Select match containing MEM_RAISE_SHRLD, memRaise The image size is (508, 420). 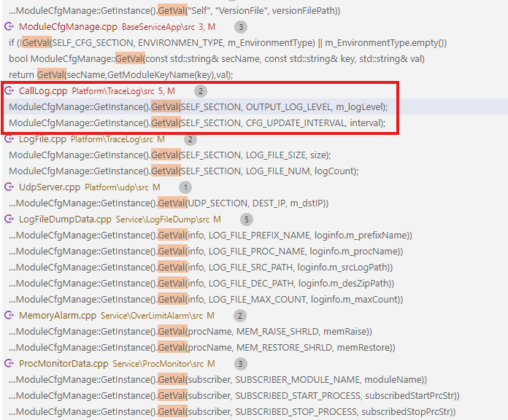190,331
